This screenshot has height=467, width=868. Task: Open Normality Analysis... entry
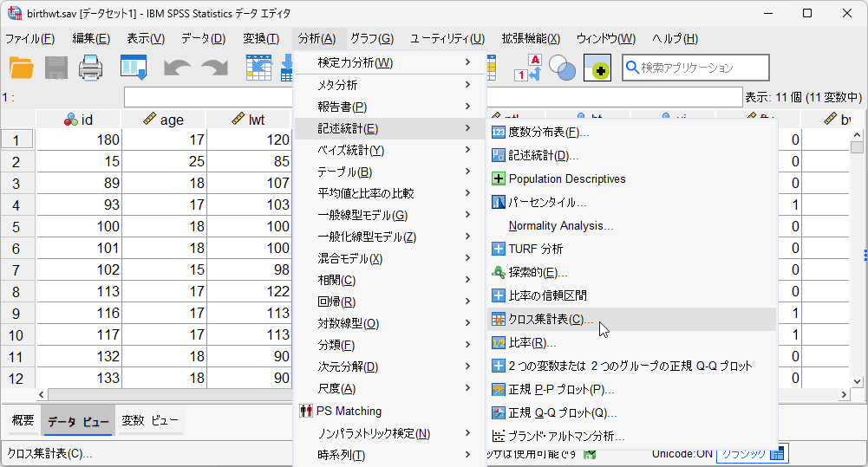pyautogui.click(x=631, y=226)
